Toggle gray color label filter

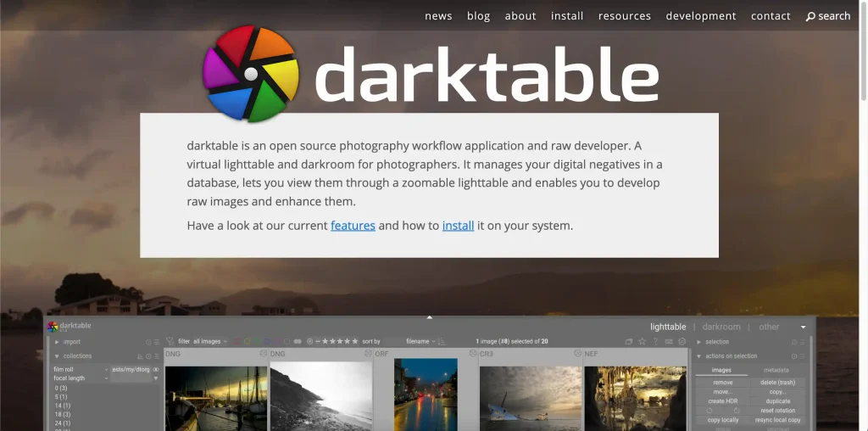pos(287,342)
